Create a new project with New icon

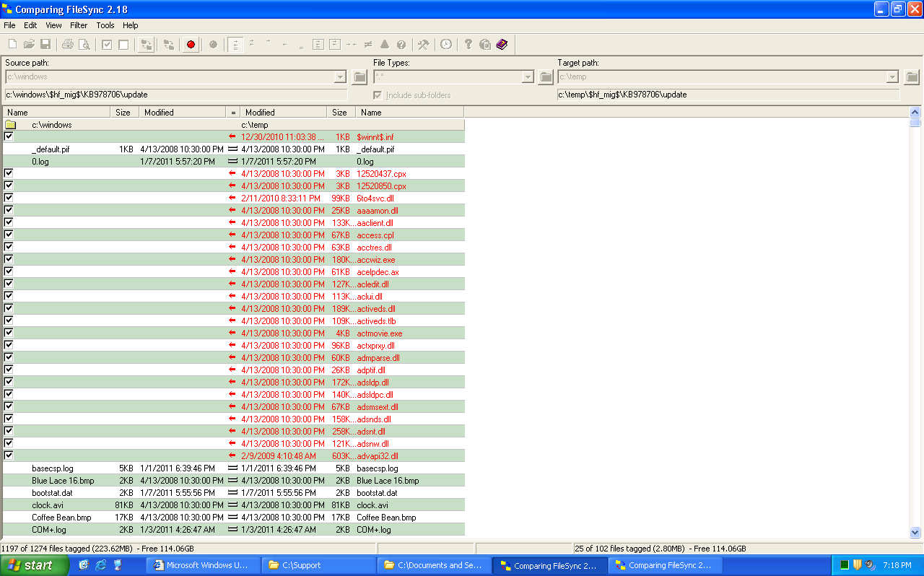pyautogui.click(x=12, y=45)
